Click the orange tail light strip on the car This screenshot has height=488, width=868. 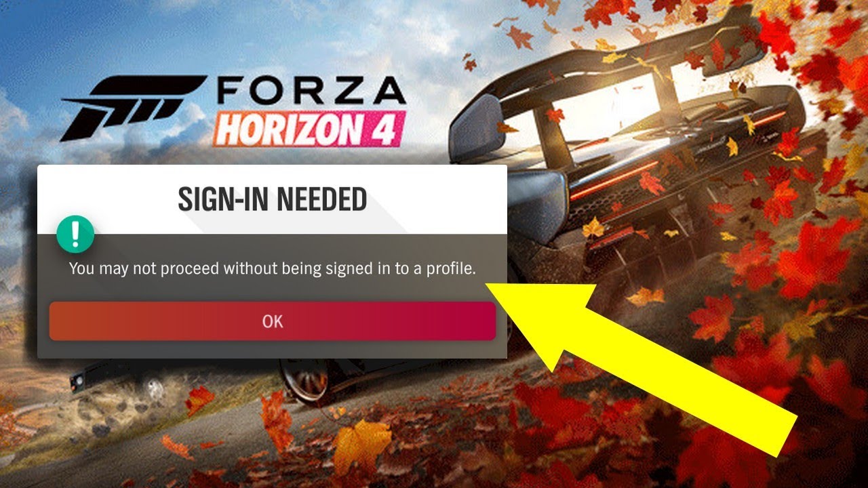click(614, 180)
